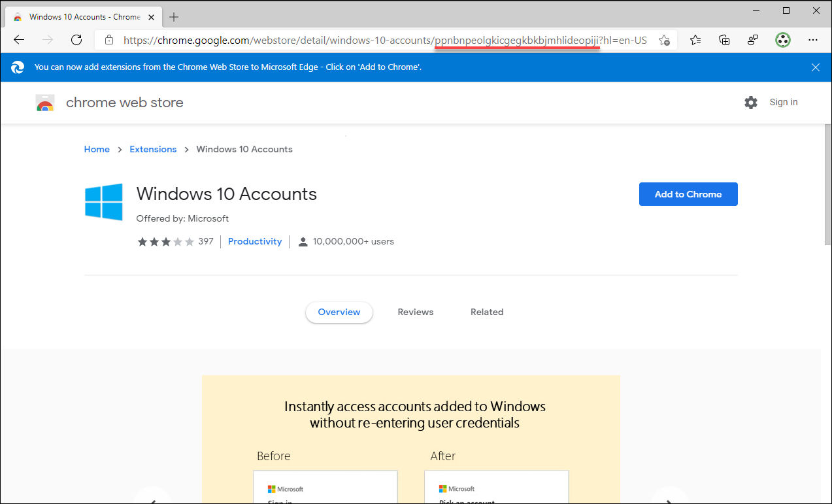This screenshot has height=504, width=832.
Task: Click the Sign in link
Action: coord(784,102)
